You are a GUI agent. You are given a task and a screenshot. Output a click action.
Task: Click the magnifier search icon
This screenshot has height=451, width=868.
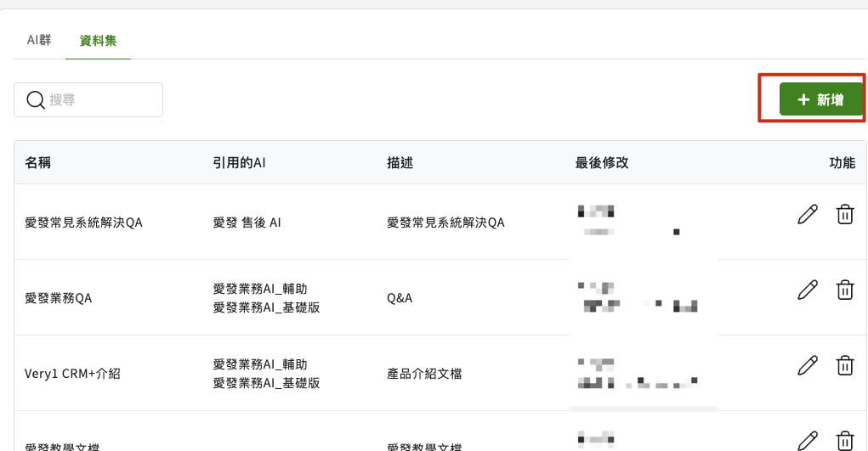click(36, 100)
